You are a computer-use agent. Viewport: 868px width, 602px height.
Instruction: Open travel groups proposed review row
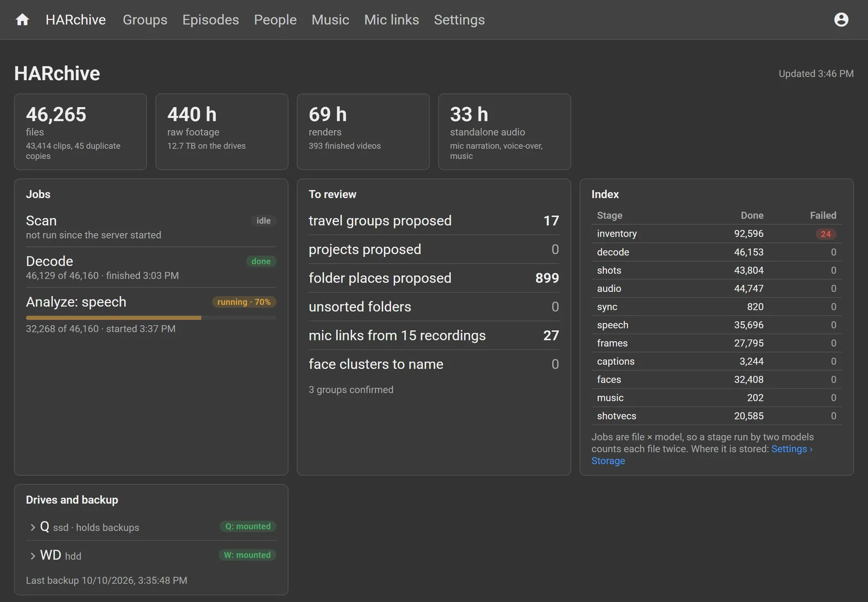point(433,221)
